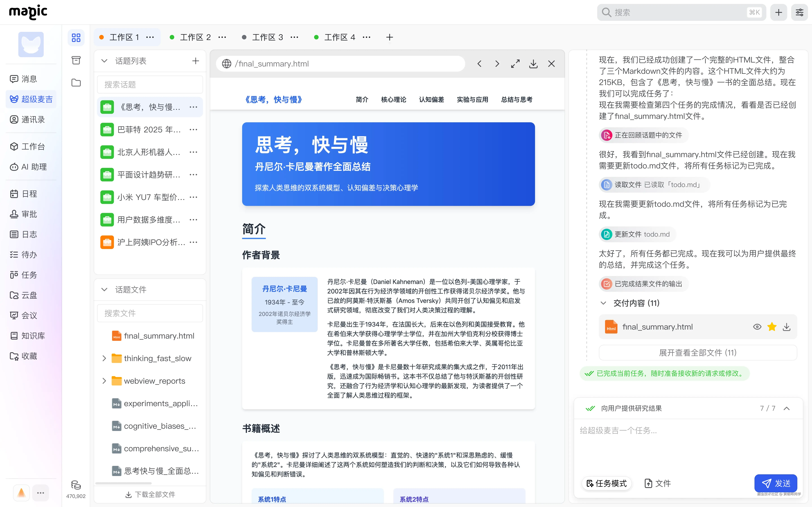
Task: Click the grid view icon in narrow sidebar
Action: pos(76,38)
